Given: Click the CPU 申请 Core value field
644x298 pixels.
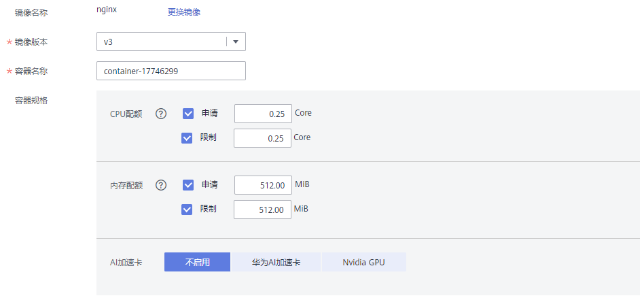Looking at the screenshot, I should coord(263,114).
